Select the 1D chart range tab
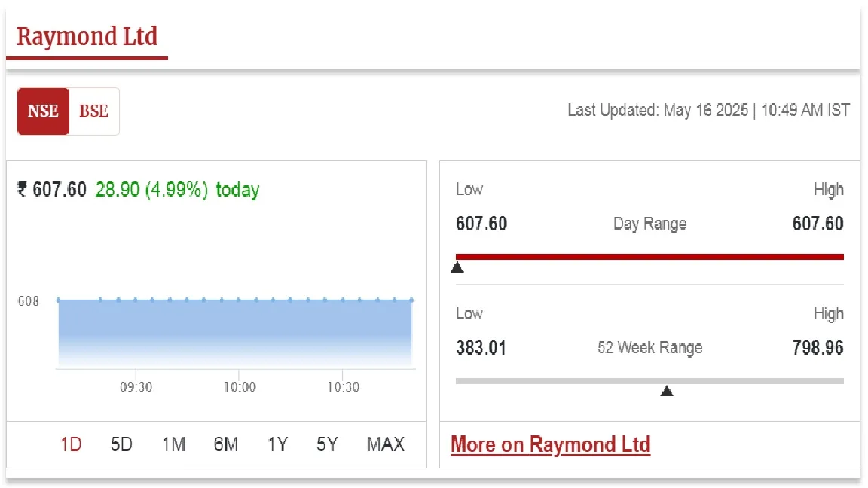The height and width of the screenshot is (488, 868). [71, 444]
